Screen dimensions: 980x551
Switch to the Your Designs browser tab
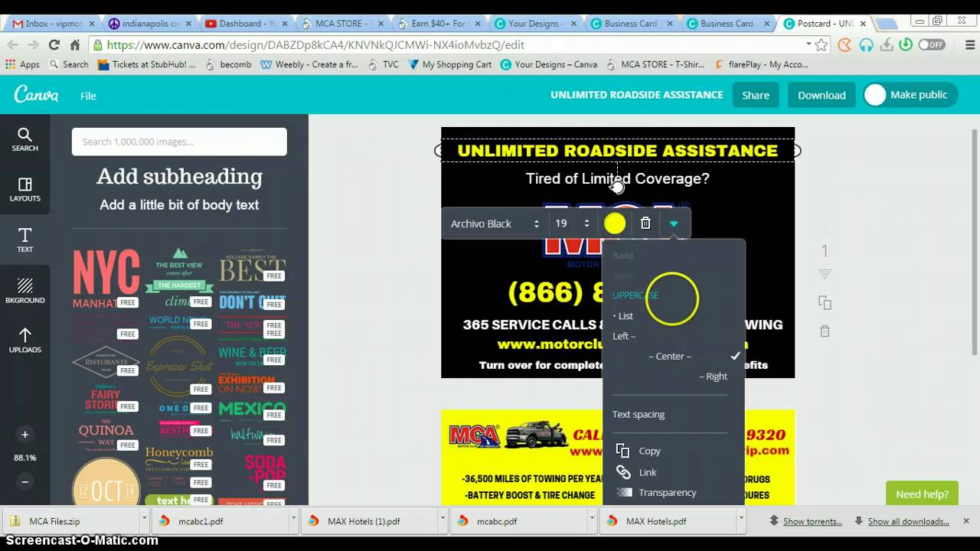(x=534, y=23)
